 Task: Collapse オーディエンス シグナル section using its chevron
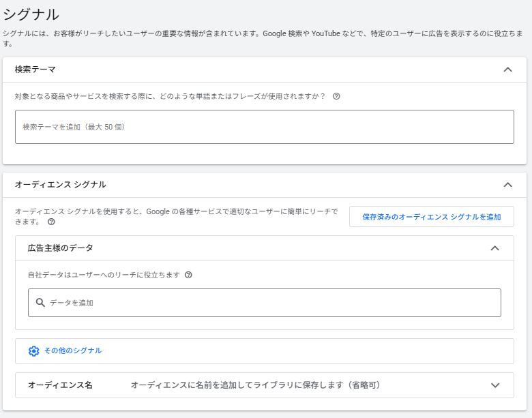[x=507, y=185]
